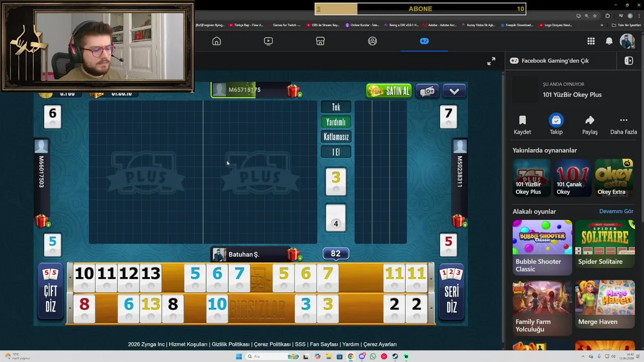This screenshot has width=644, height=362.
Task: Open the Facebook Groups profile icon
Action: tap(372, 41)
